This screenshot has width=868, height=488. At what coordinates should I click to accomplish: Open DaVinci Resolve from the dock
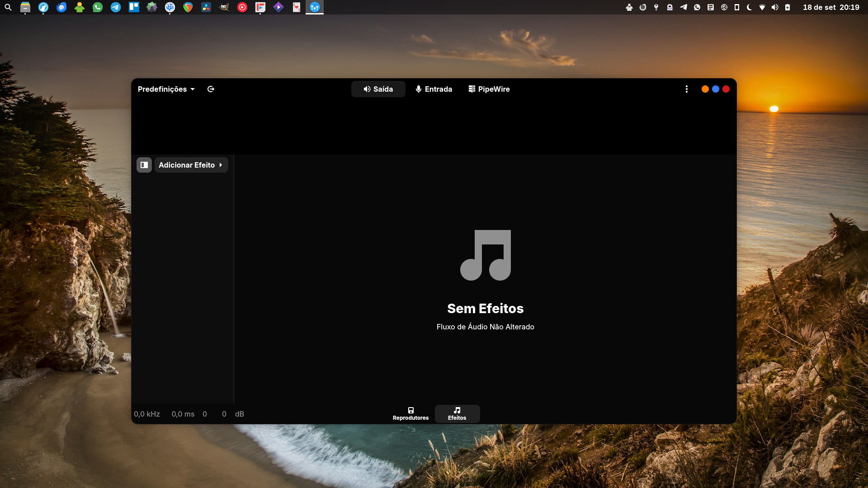click(x=206, y=7)
